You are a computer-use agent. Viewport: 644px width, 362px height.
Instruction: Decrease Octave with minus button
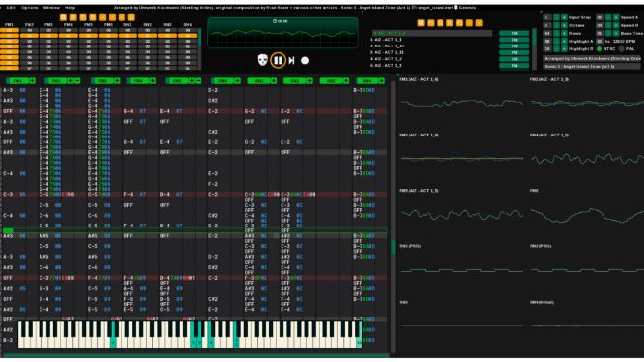556,25
